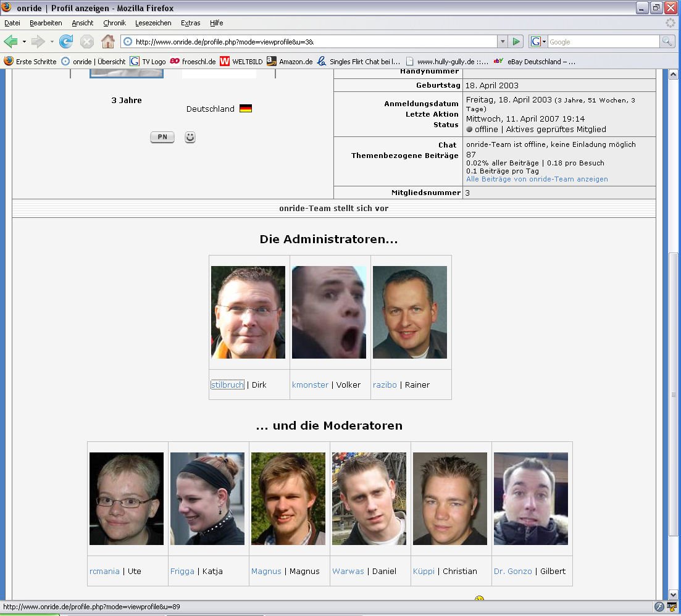
Task: Go to the Home page icon
Action: click(x=108, y=42)
